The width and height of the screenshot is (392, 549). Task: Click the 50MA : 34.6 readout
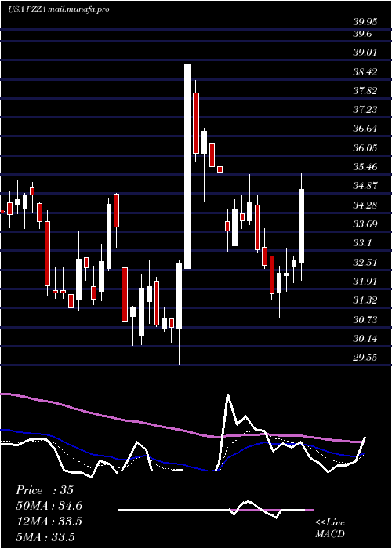tap(49, 506)
